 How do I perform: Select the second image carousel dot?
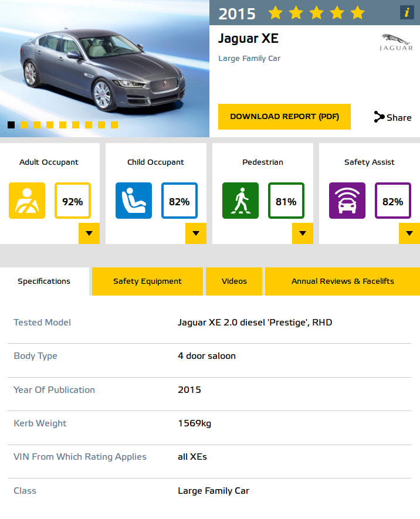pyautogui.click(x=24, y=125)
